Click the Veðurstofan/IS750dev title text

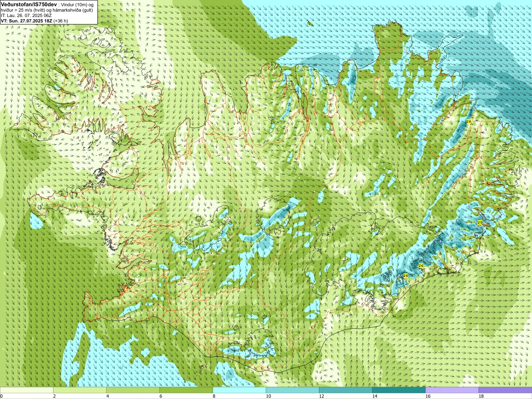pyautogui.click(x=29, y=4)
